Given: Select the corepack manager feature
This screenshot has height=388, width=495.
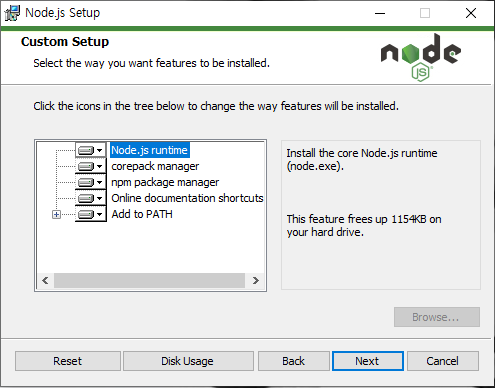Looking at the screenshot, I should pos(155,166).
